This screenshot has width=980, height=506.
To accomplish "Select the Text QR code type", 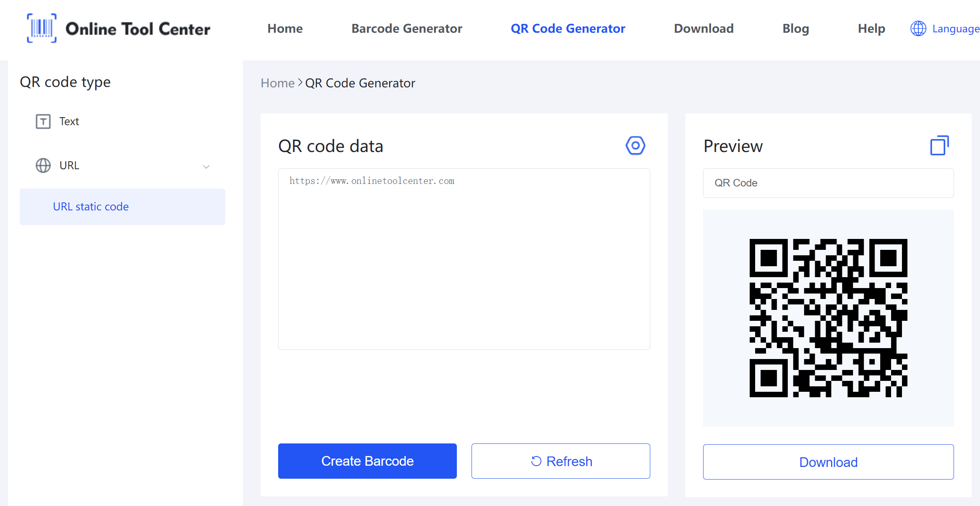I will tap(69, 121).
